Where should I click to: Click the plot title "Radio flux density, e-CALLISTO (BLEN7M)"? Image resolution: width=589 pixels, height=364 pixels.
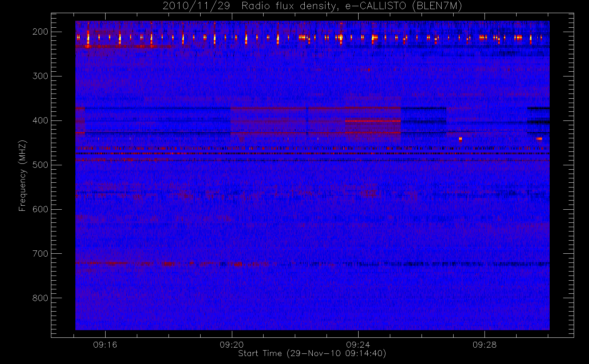pos(352,6)
